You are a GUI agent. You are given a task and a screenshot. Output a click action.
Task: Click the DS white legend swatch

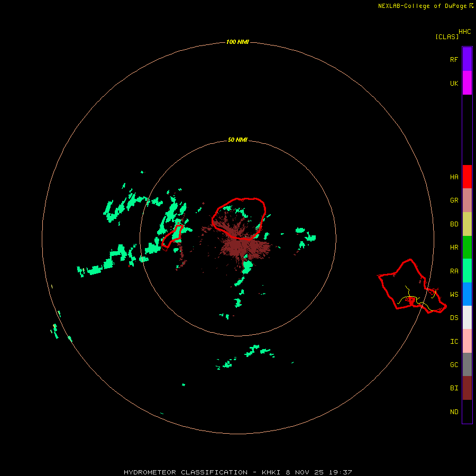467,317
